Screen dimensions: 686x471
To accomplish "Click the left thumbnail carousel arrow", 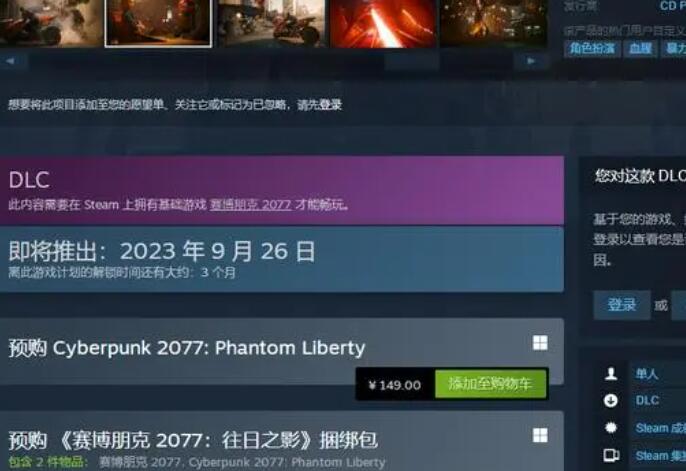I will [11, 61].
